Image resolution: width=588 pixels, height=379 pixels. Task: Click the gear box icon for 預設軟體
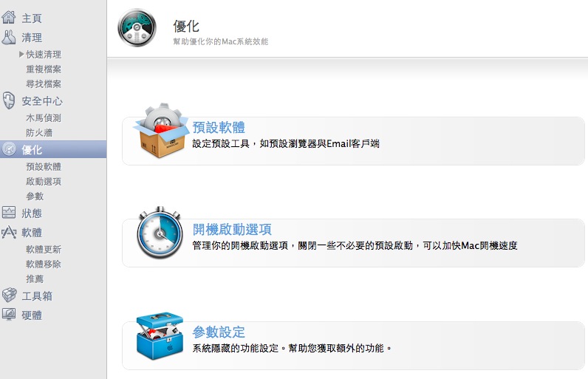click(x=160, y=130)
